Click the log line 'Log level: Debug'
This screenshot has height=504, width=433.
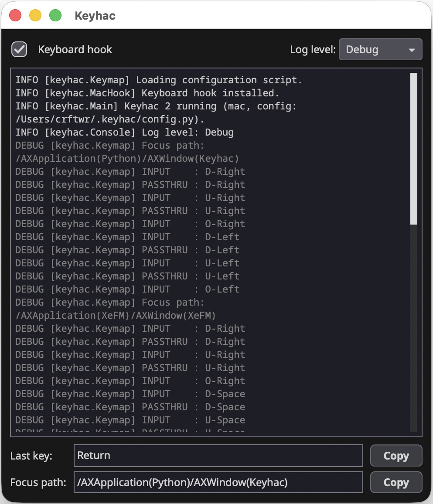pyautogui.click(x=124, y=133)
